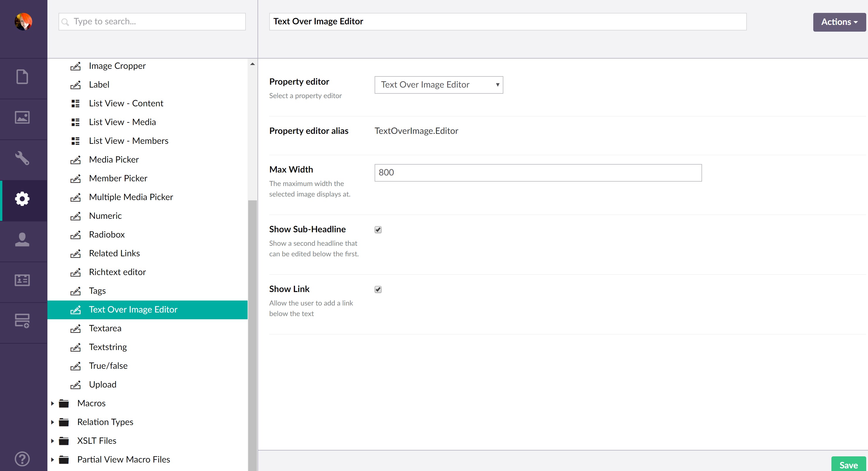Click the XSLT Files folder icon
The height and width of the screenshot is (471, 868).
tap(64, 441)
